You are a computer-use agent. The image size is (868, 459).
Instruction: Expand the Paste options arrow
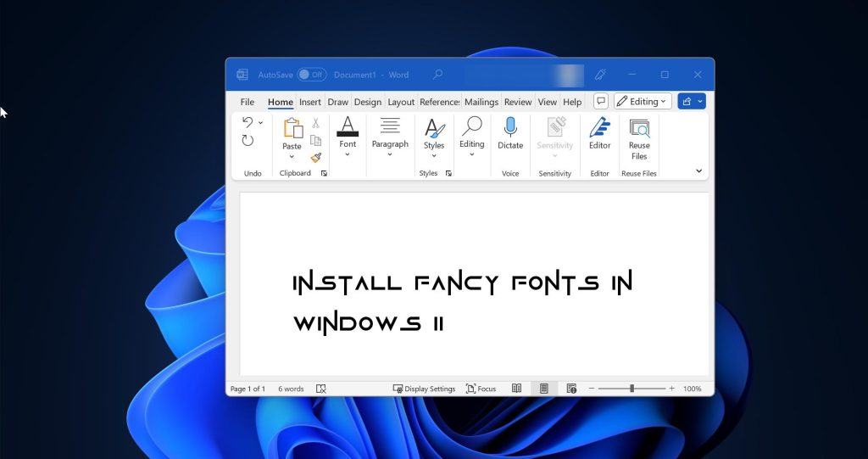tap(292, 157)
